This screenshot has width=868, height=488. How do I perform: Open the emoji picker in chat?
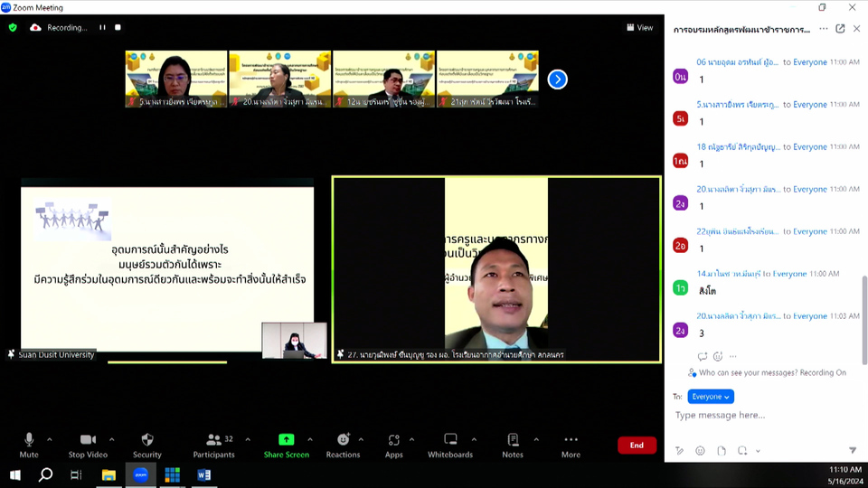700,451
